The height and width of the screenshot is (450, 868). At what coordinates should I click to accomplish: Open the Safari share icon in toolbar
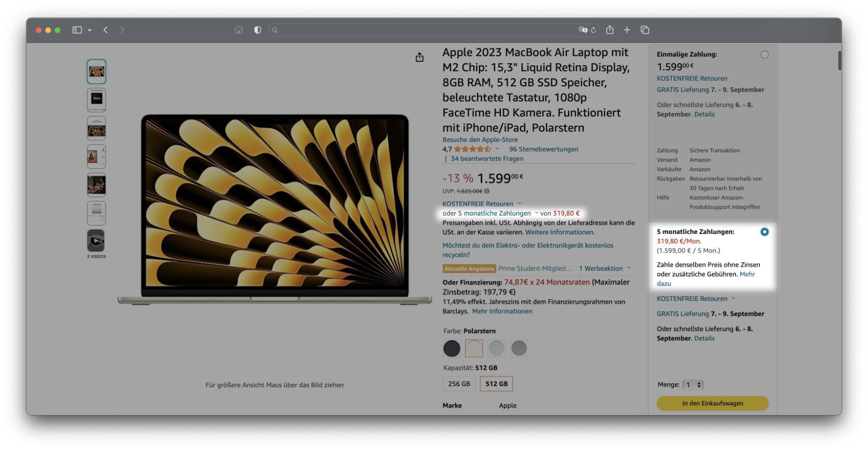pos(610,30)
